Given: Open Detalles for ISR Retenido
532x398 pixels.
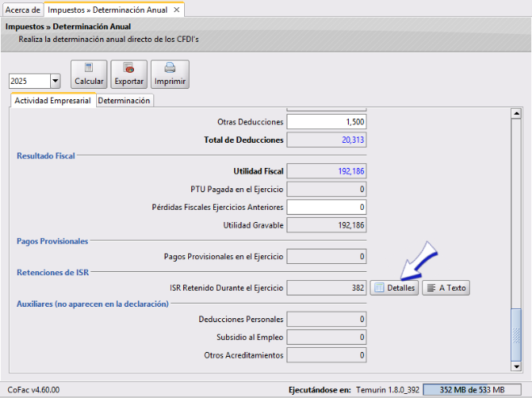Looking at the screenshot, I should pos(394,287).
